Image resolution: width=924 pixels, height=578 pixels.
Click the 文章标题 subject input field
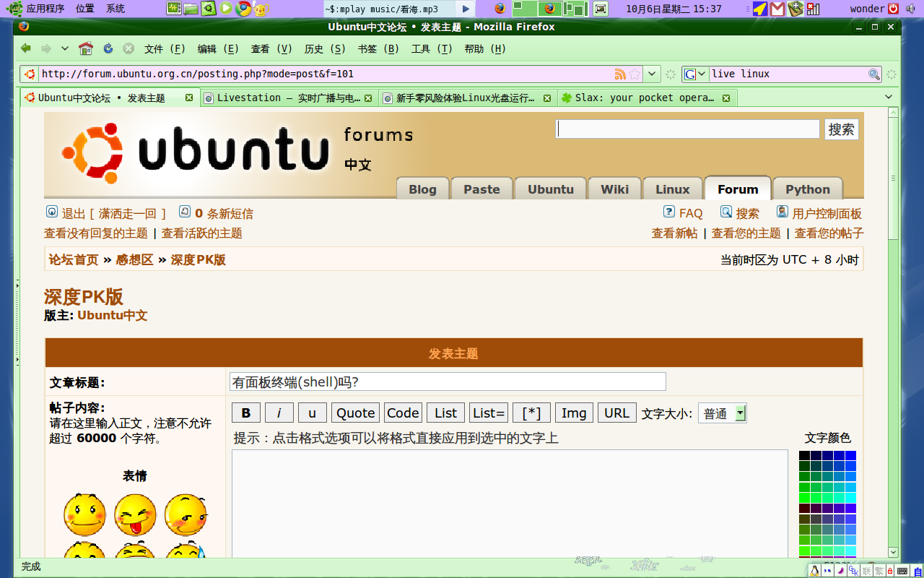coord(448,381)
